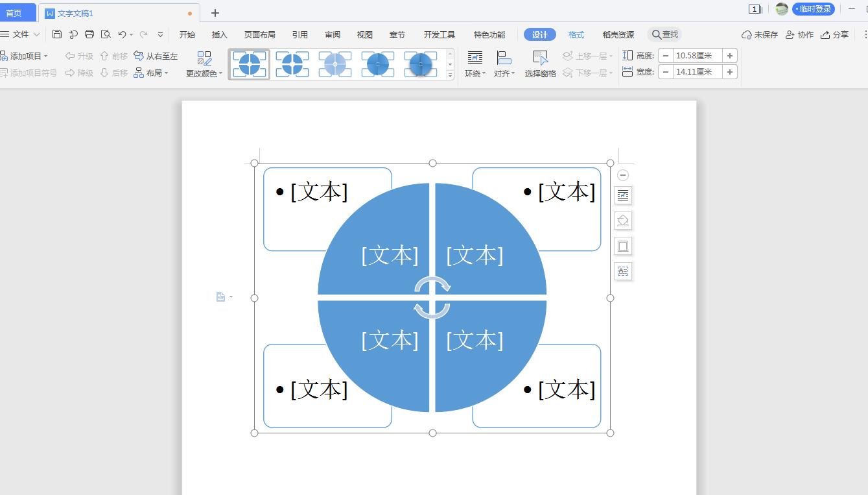Select the first SmartArt style thumbnail in gallery

point(249,63)
